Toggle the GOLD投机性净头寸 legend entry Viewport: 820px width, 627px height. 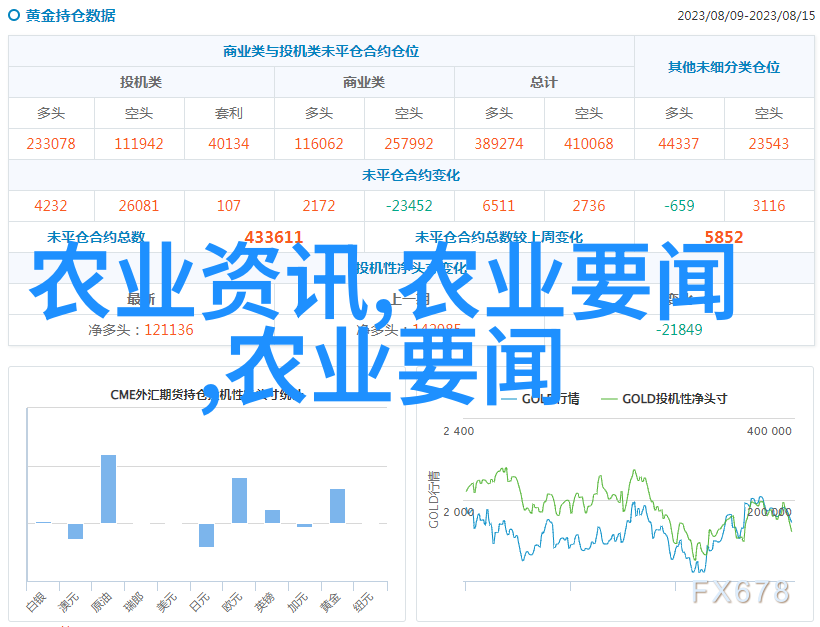[664, 399]
